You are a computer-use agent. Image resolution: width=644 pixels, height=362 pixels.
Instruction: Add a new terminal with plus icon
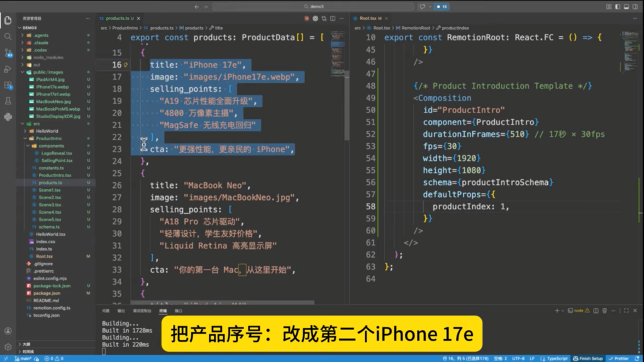coord(557,310)
